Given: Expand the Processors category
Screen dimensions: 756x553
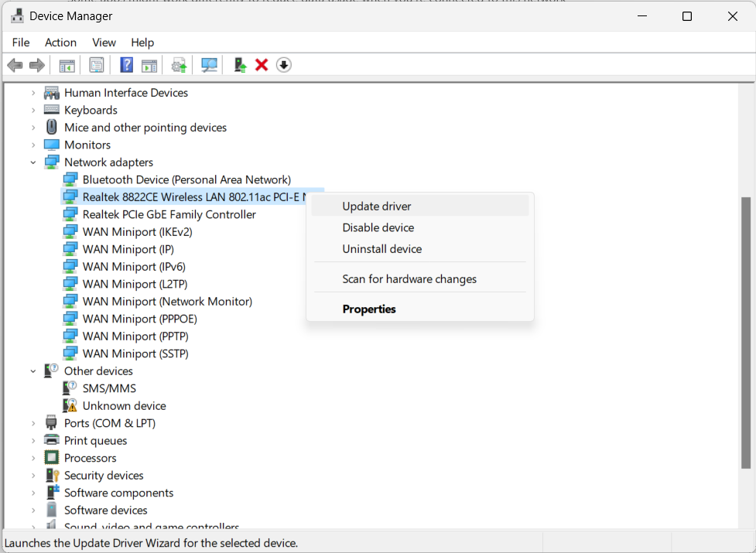Looking at the screenshot, I should 33,458.
